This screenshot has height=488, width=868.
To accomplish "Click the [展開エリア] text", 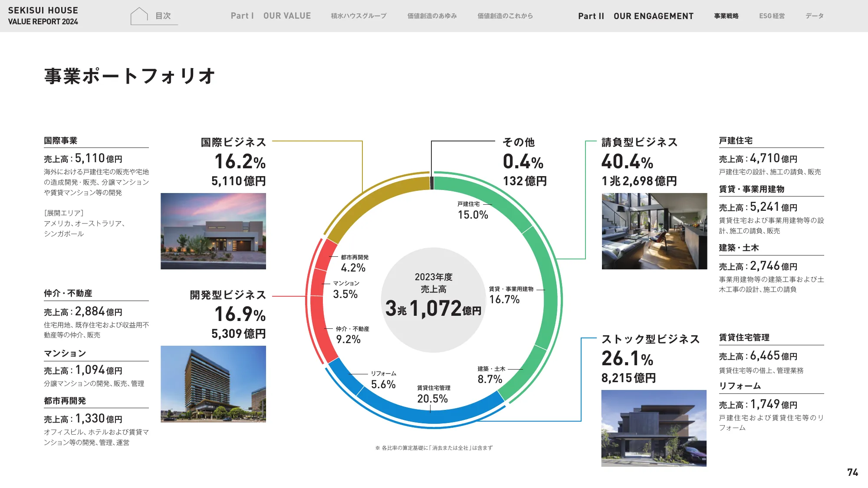I will pyautogui.click(x=64, y=213).
